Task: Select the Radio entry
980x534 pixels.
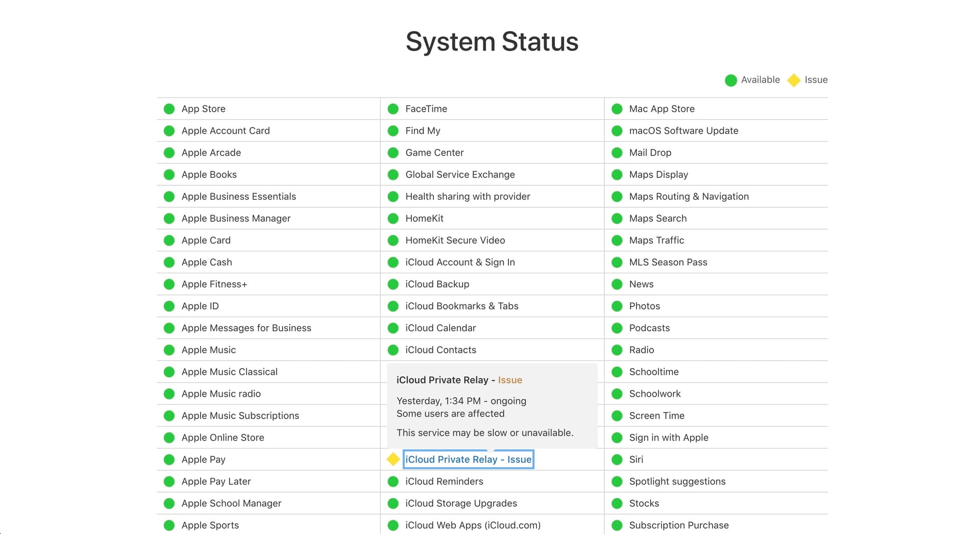Action: pyautogui.click(x=642, y=350)
